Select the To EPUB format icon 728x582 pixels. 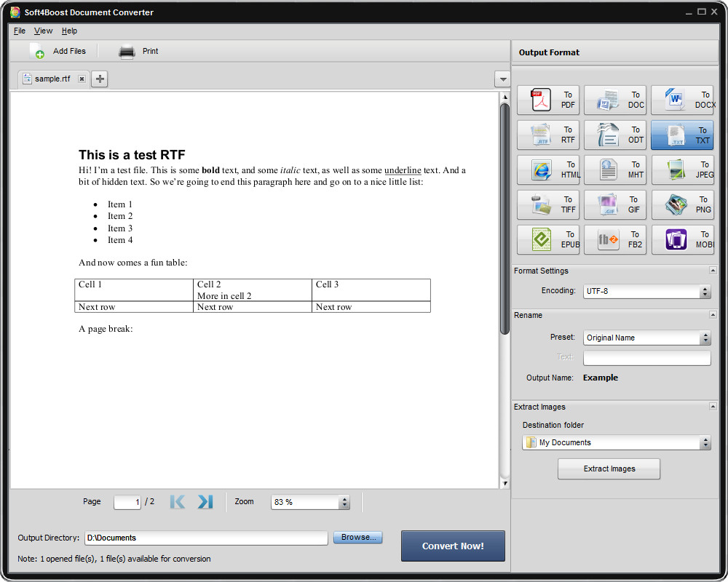548,239
